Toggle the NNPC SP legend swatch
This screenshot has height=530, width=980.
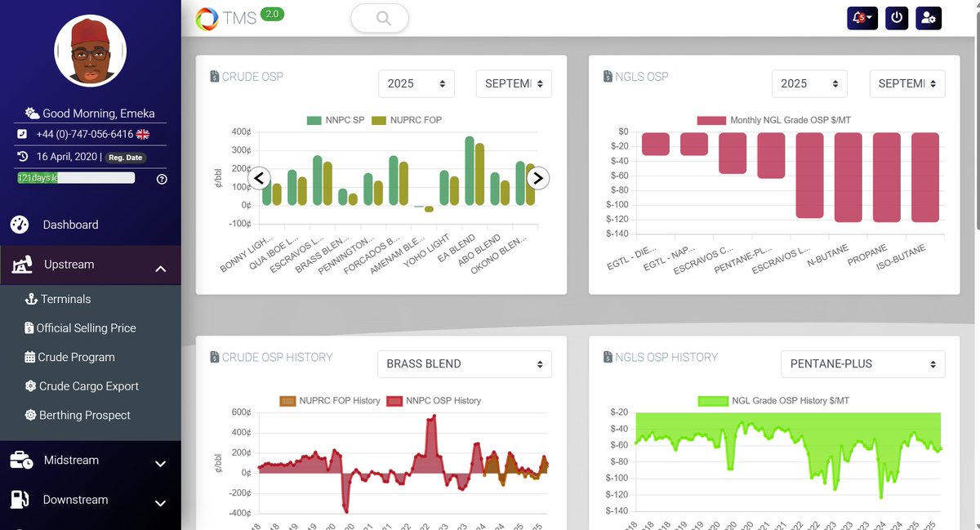pos(314,120)
